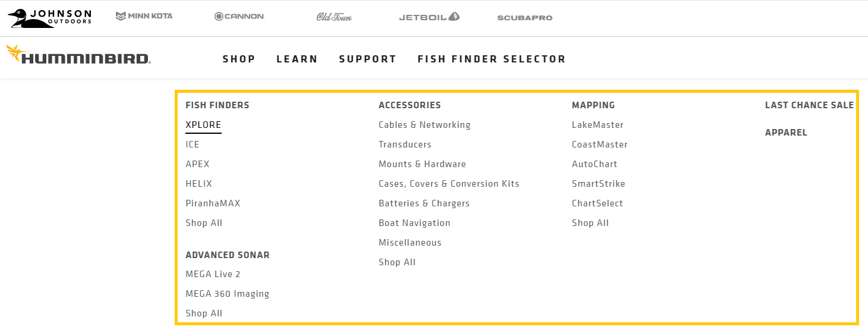Open the Apparel category
The image size is (868, 336).
785,133
